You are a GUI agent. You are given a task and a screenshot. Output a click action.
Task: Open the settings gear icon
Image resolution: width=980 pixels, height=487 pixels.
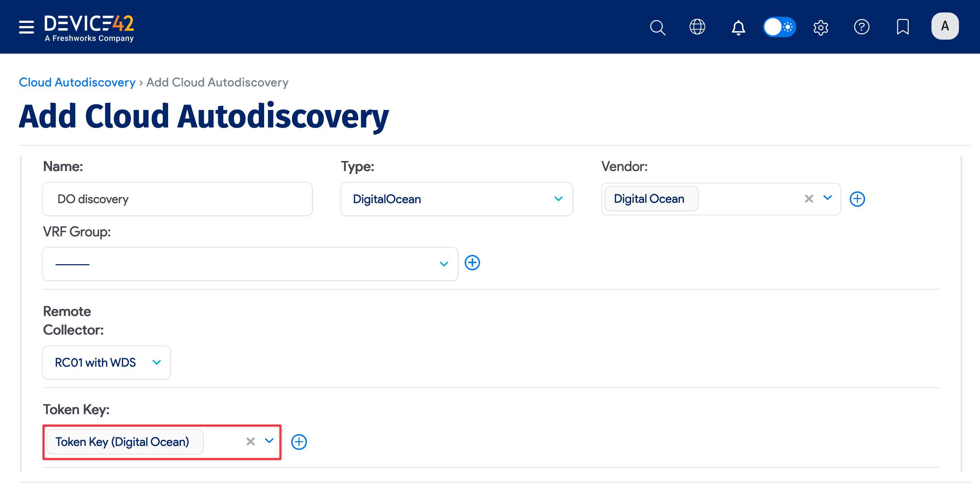pyautogui.click(x=820, y=27)
